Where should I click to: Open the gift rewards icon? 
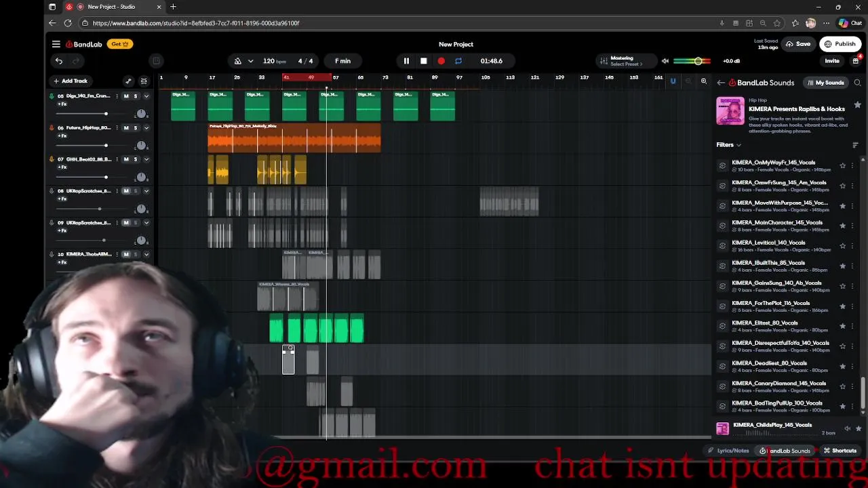(x=856, y=60)
